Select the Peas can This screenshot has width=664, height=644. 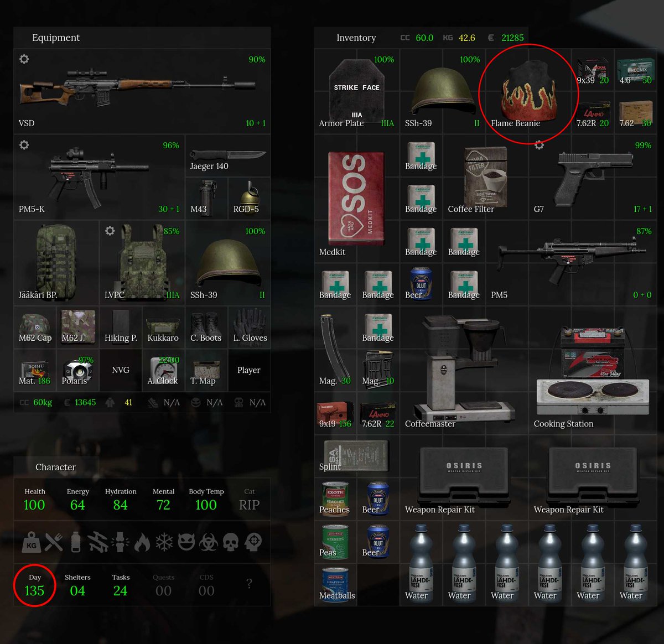tap(335, 542)
